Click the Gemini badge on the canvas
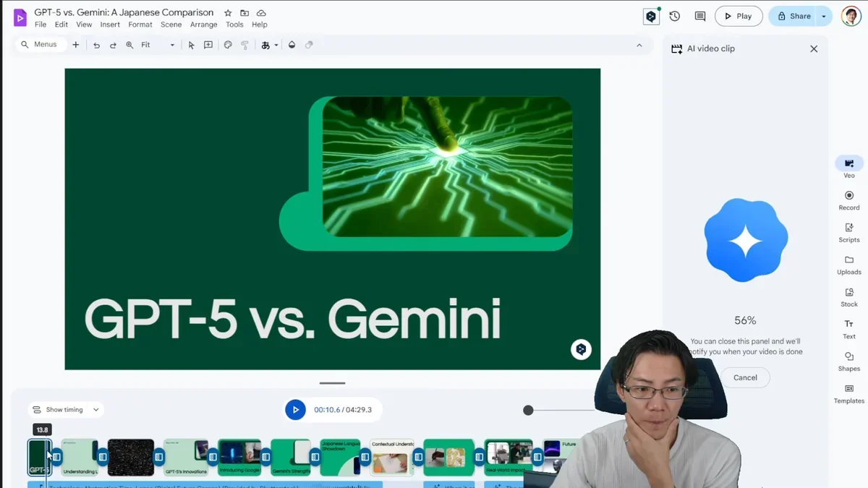The height and width of the screenshot is (488, 868). pos(581,350)
